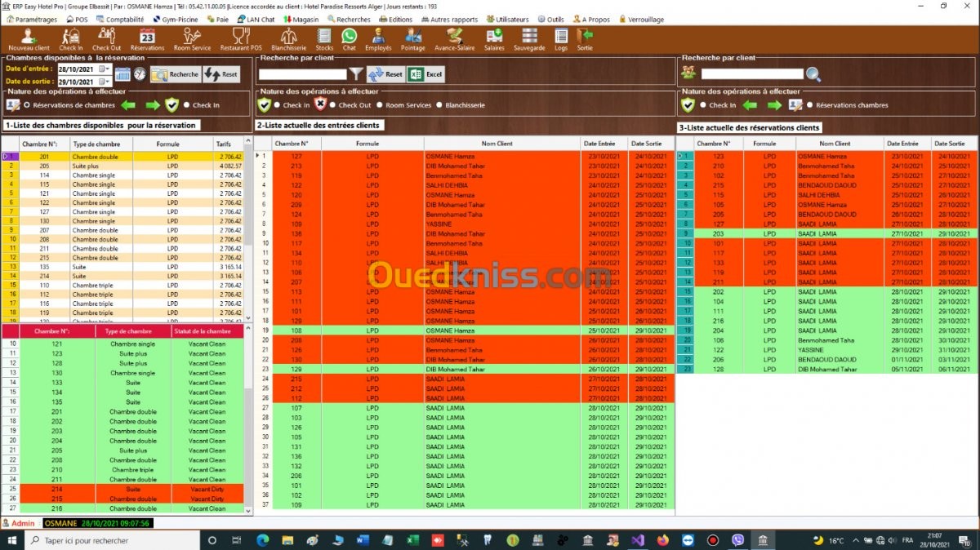The image size is (980, 550).
Task: Click the client search field in entries panel
Action: coord(303,74)
